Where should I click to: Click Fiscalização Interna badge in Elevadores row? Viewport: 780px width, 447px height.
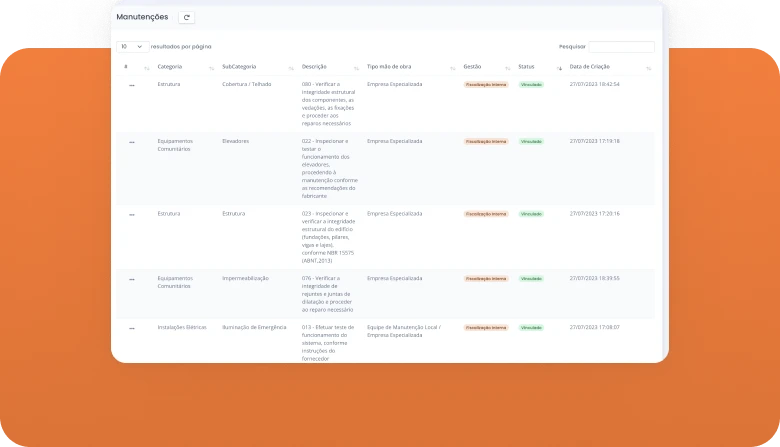click(x=486, y=142)
